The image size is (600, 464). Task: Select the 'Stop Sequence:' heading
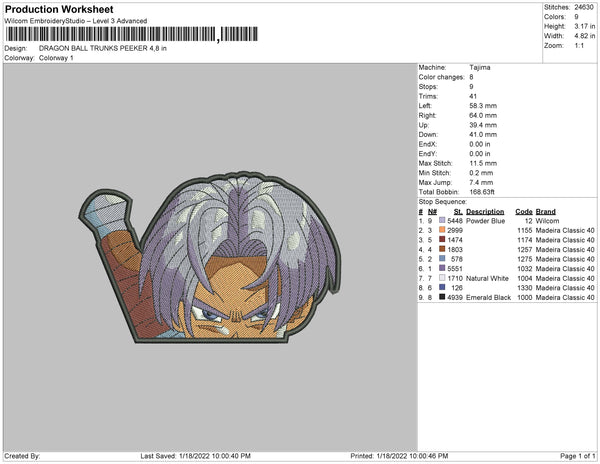pos(442,202)
